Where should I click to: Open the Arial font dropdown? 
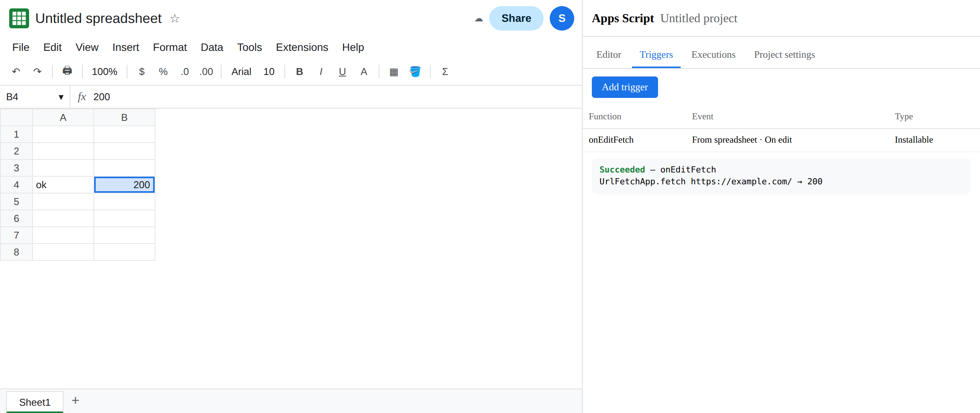click(x=241, y=72)
